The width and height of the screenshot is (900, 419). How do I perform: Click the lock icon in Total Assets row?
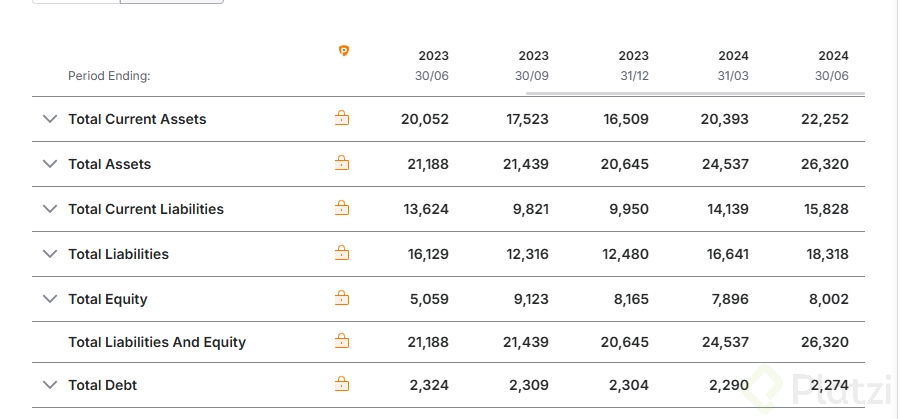click(x=342, y=164)
